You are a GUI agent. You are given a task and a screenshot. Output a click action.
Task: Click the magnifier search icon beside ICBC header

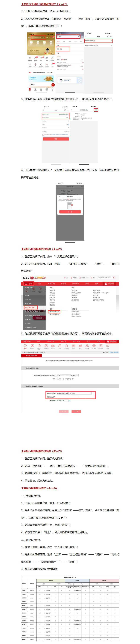click(114, 278)
